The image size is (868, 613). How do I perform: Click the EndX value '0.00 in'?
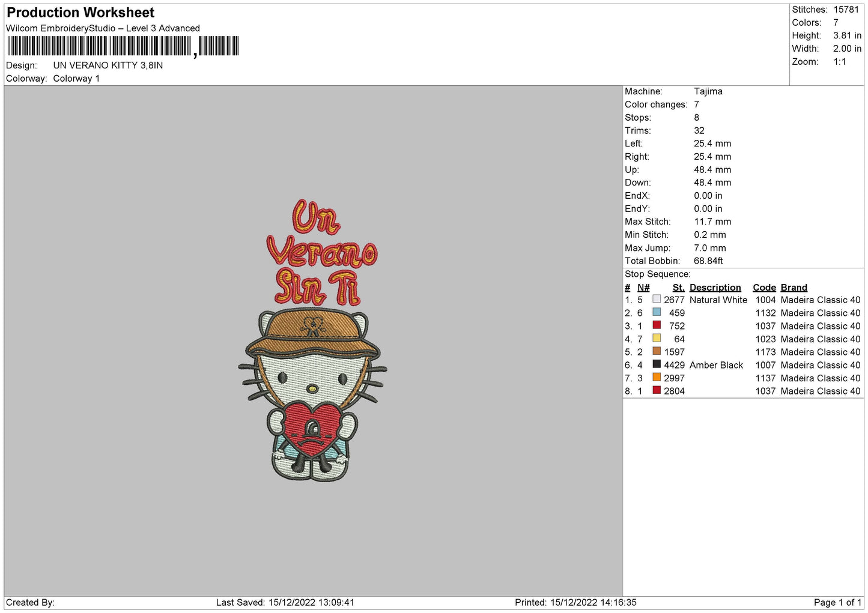tap(708, 196)
